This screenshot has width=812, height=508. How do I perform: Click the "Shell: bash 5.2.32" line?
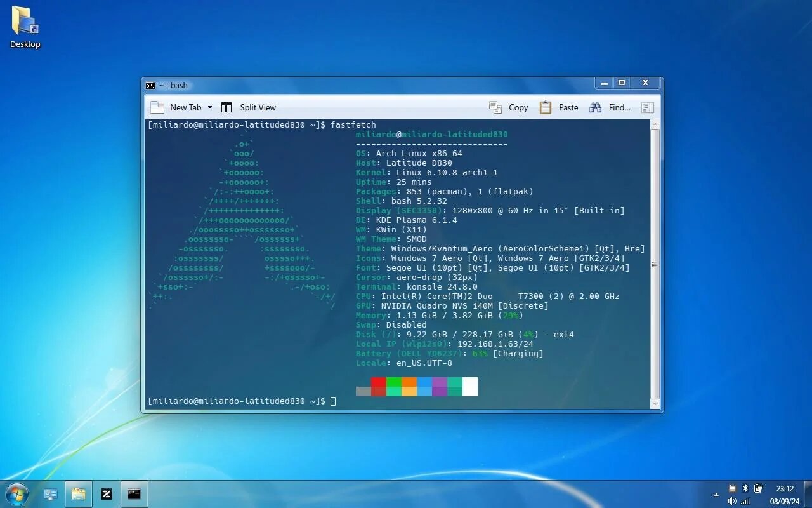[402, 201]
